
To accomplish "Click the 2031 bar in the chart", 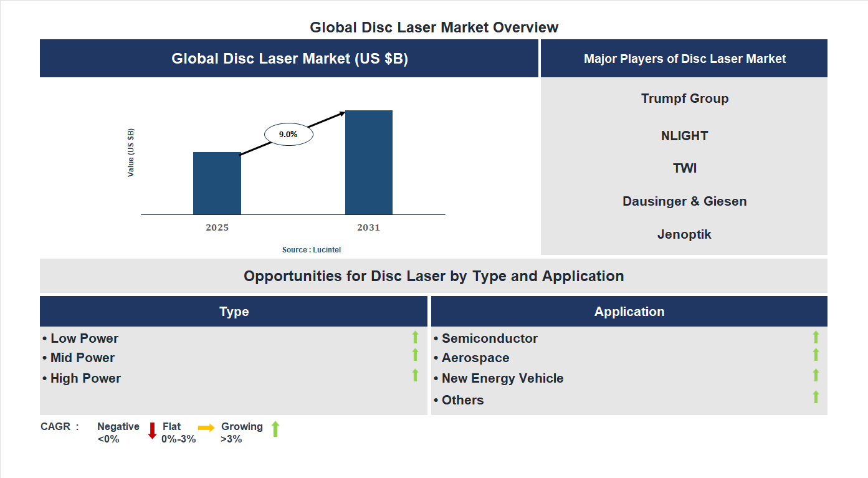I will pos(368,162).
